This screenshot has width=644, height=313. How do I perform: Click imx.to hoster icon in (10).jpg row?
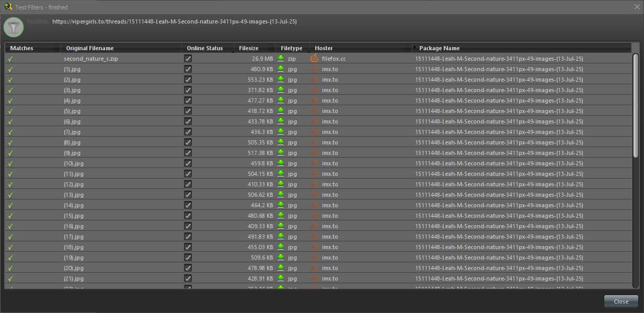click(x=315, y=163)
